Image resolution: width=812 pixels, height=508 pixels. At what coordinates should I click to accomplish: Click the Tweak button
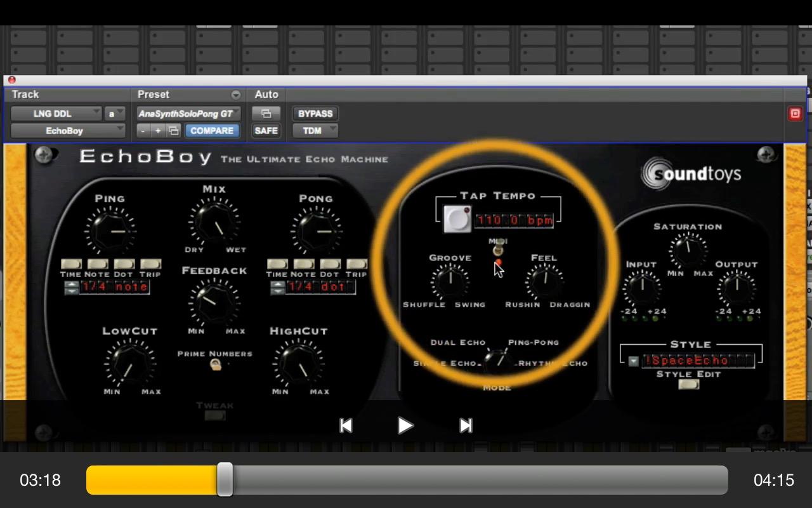tap(215, 416)
